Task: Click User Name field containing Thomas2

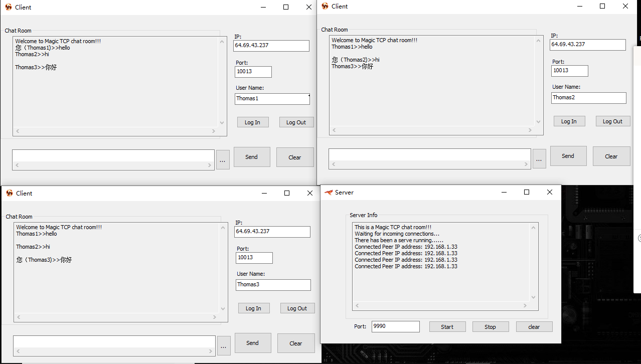Action: (x=589, y=98)
